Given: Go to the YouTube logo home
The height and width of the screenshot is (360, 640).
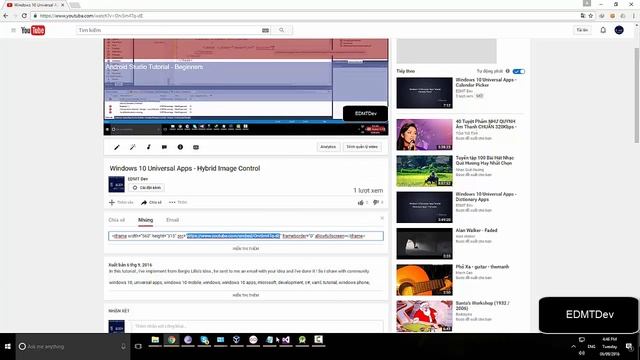Looking at the screenshot, I should point(33,30).
